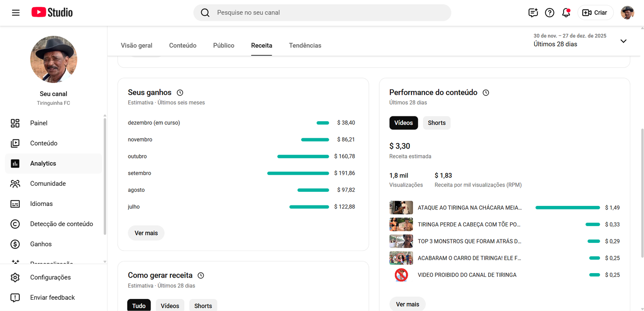Click the Idiomas subtitles icon
The width and height of the screenshot is (644, 311).
pos(15,204)
